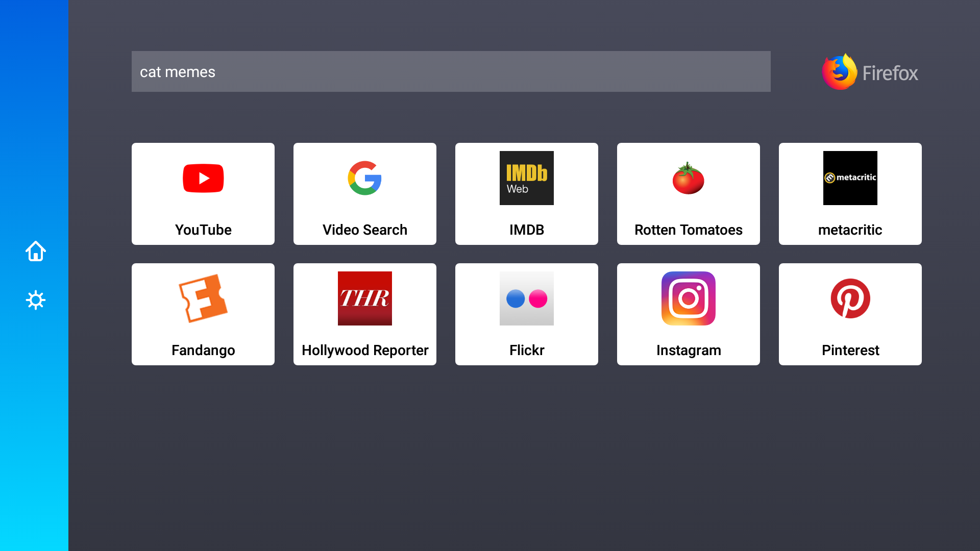Select the Rotten Tomatoes tomato icon
Image resolution: width=980 pixels, height=551 pixels.
point(688,178)
